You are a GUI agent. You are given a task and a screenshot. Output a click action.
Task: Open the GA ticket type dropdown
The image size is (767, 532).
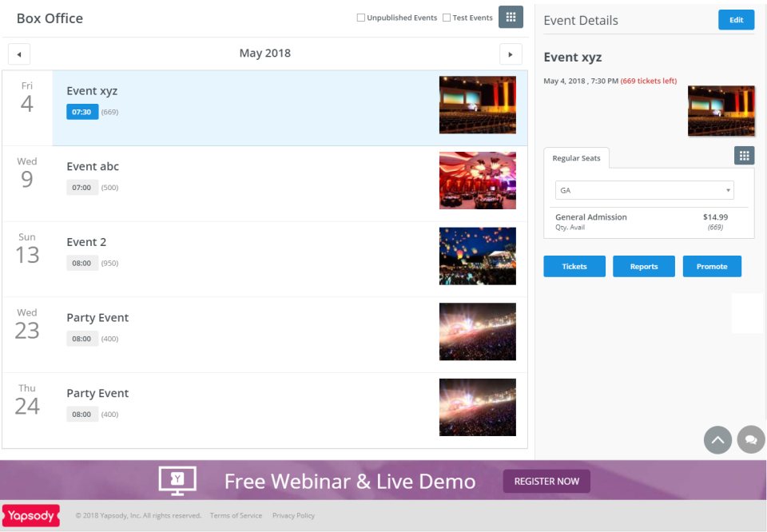[644, 190]
